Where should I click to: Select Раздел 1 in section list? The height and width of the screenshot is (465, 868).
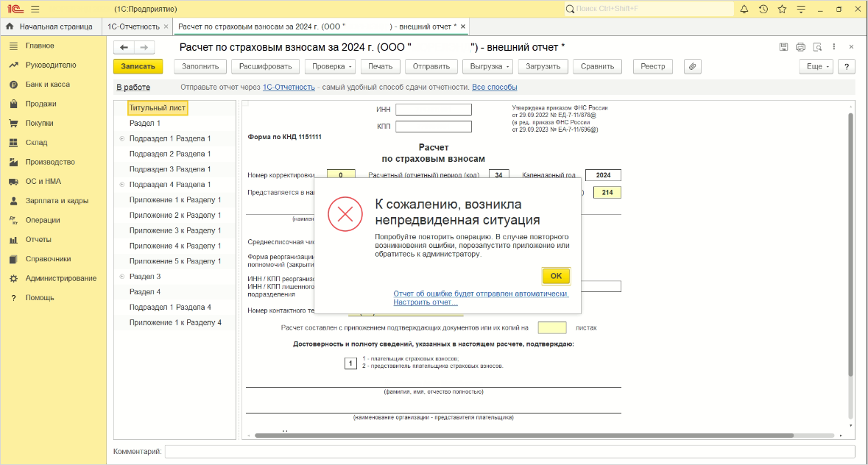(144, 124)
